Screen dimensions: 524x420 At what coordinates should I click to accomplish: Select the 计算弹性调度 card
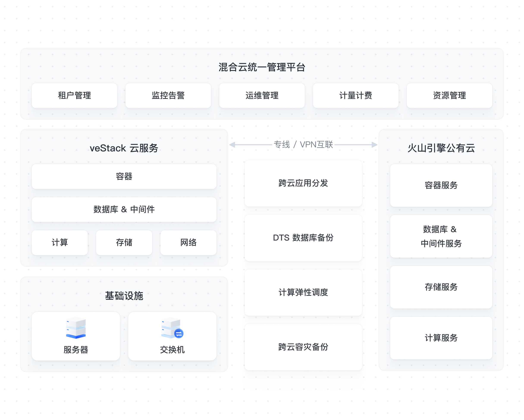click(x=303, y=292)
